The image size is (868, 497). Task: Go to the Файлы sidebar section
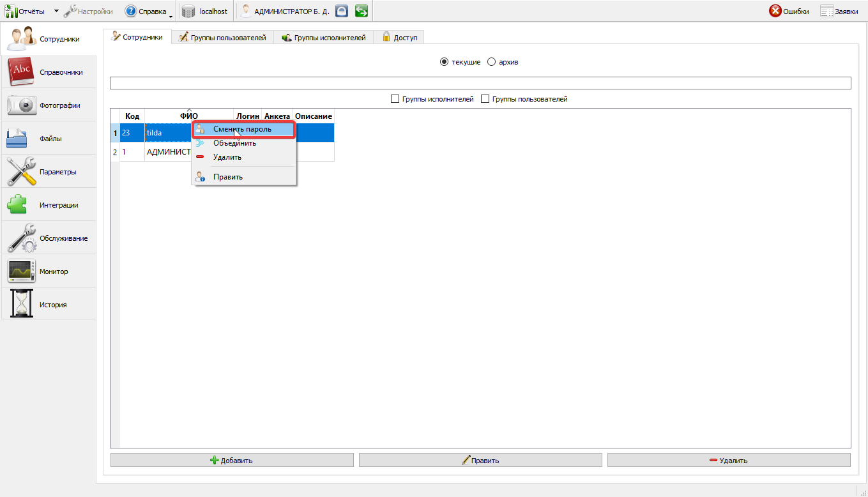(49, 138)
